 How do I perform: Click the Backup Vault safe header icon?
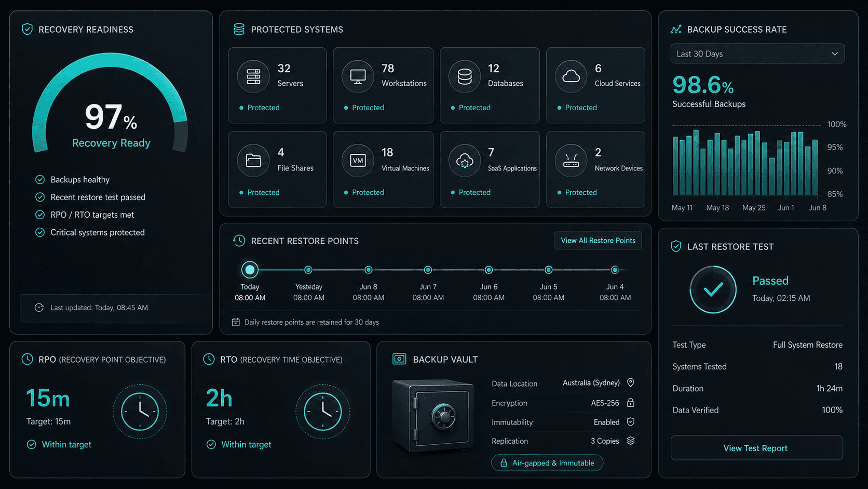[x=399, y=359]
